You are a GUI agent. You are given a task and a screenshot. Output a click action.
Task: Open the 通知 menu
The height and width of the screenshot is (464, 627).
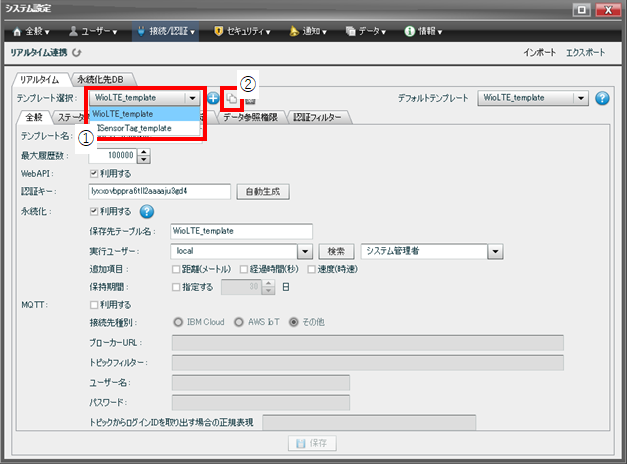click(x=308, y=31)
